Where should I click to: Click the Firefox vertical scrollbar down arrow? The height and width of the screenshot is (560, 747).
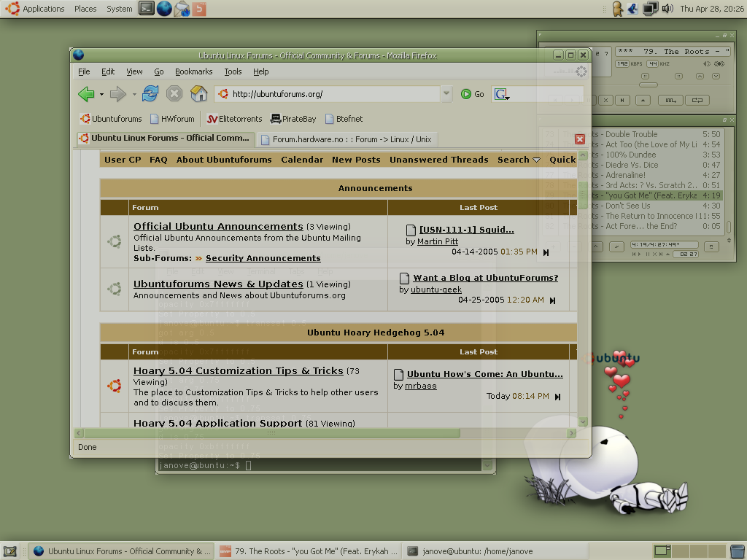[x=583, y=421]
